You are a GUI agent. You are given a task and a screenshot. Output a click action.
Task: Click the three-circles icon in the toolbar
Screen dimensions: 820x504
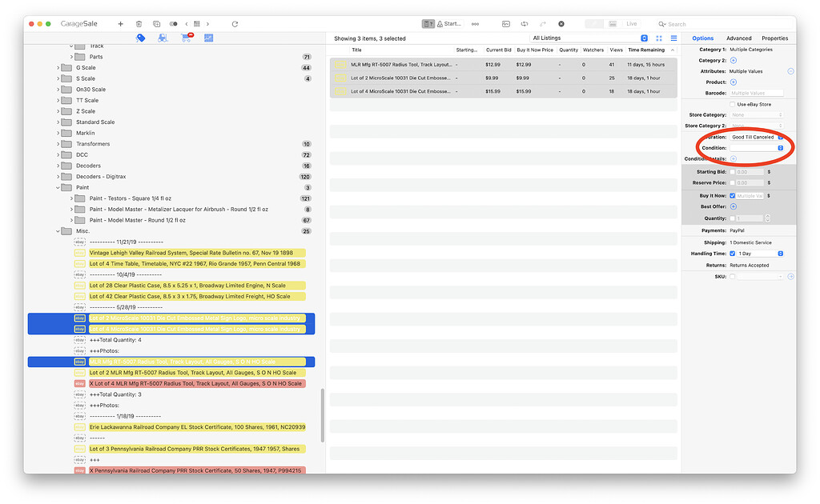pos(475,24)
